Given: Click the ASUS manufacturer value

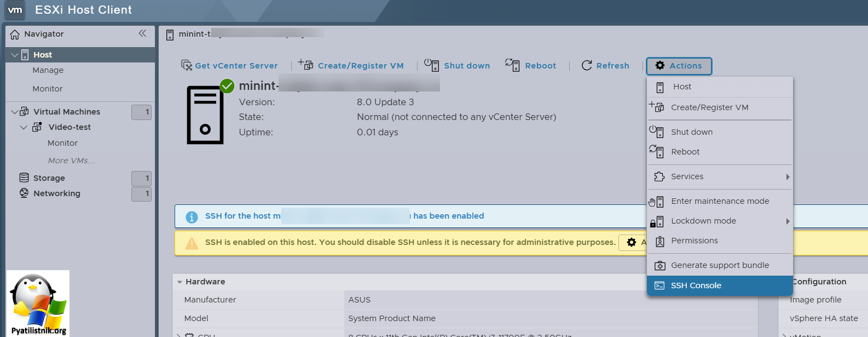Looking at the screenshot, I should (x=359, y=300).
